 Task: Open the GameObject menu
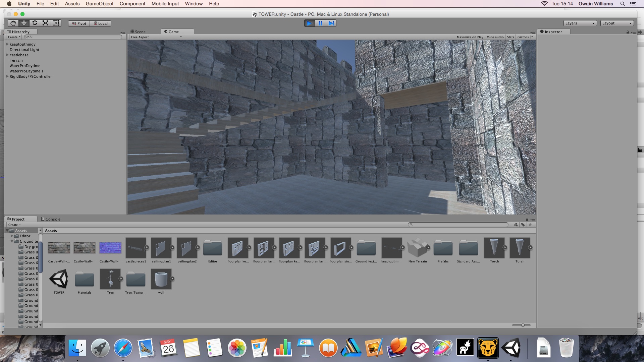pos(99,4)
